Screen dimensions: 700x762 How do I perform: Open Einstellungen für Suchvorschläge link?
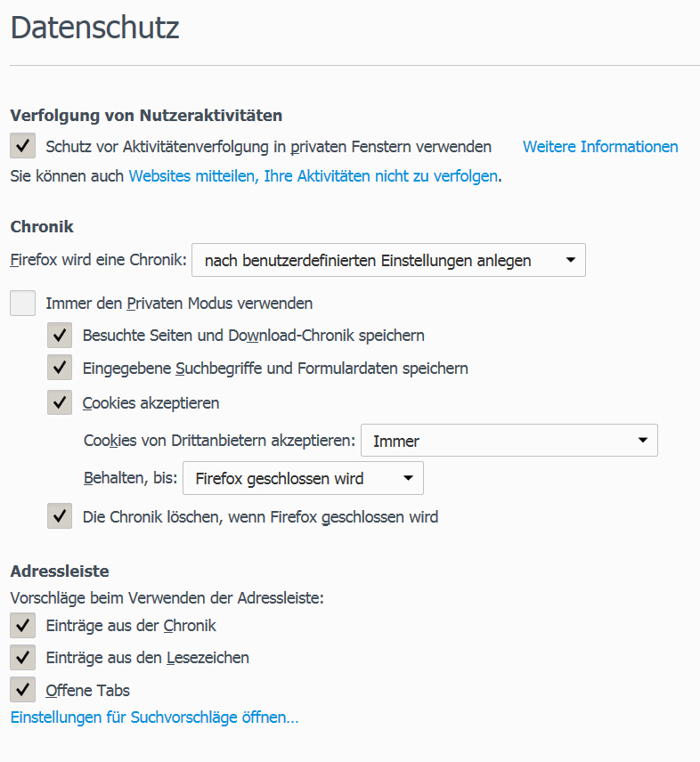[154, 717]
